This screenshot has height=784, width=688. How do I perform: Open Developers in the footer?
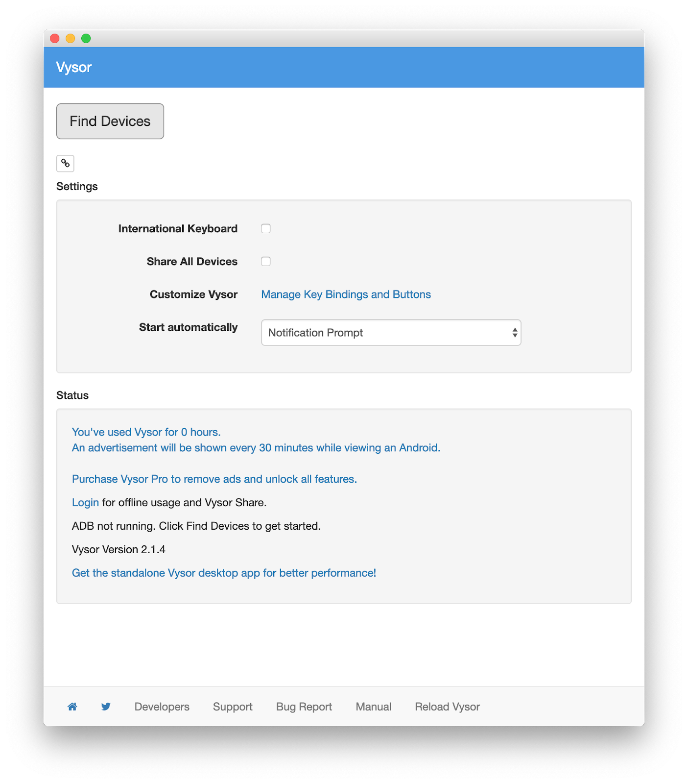coord(162,707)
